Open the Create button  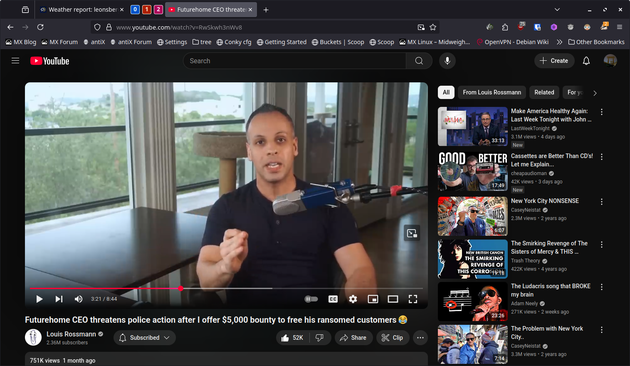point(554,61)
